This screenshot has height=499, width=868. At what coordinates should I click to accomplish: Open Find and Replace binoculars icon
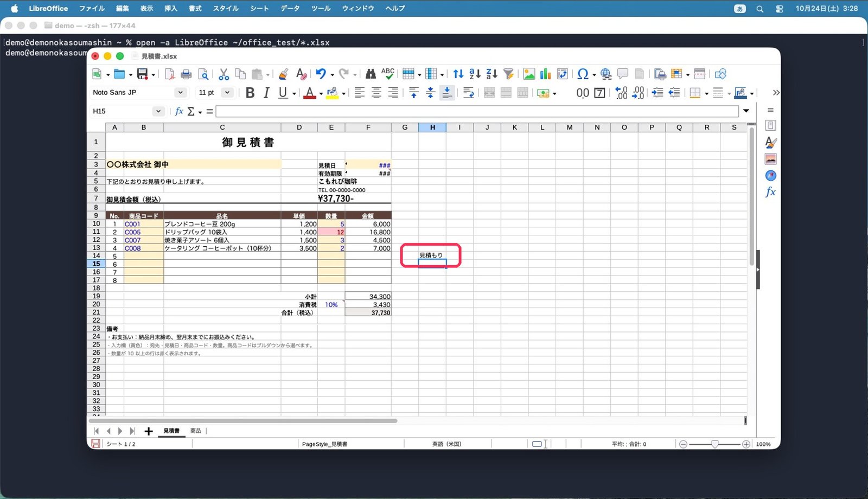point(371,74)
